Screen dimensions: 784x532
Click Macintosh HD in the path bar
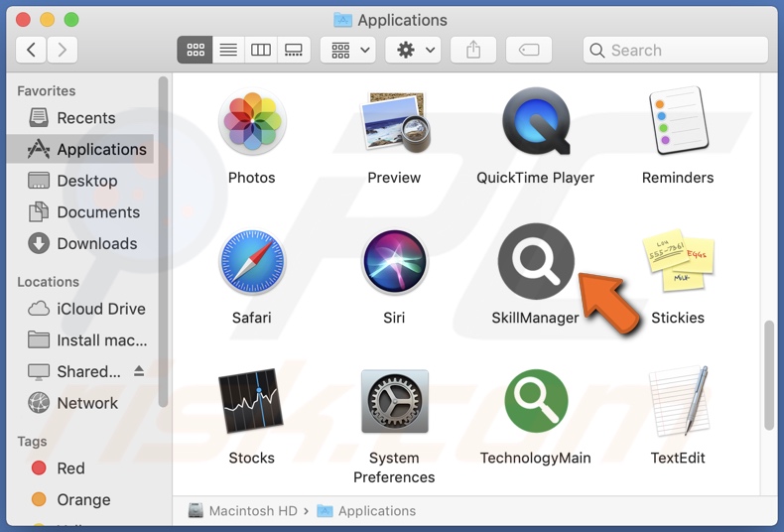(x=242, y=511)
